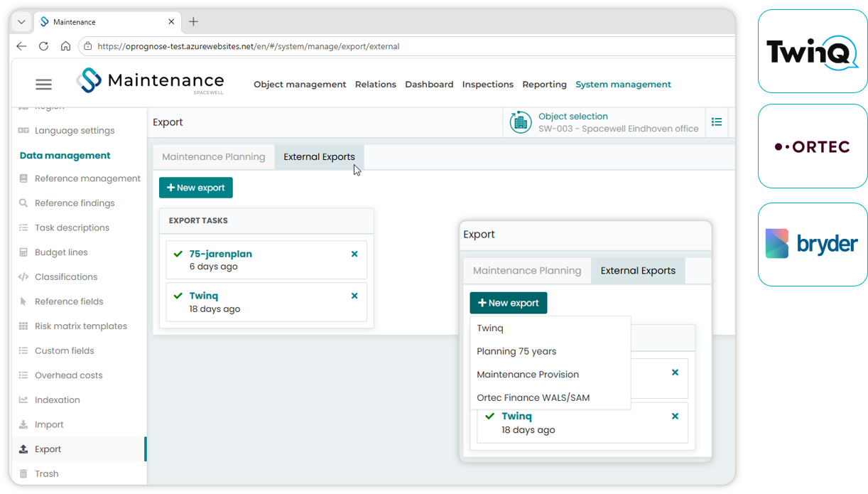The height and width of the screenshot is (494, 868).
Task: Open the hamburger navigation menu
Action: pos(43,85)
